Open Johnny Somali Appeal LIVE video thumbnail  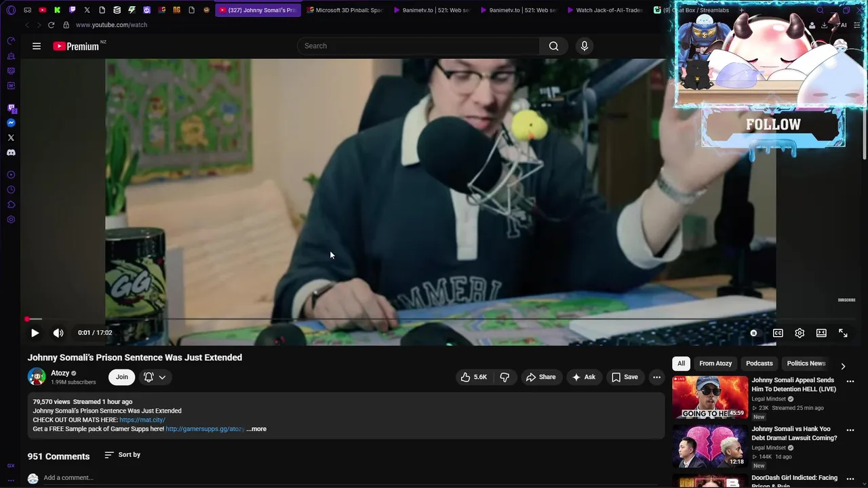(710, 397)
